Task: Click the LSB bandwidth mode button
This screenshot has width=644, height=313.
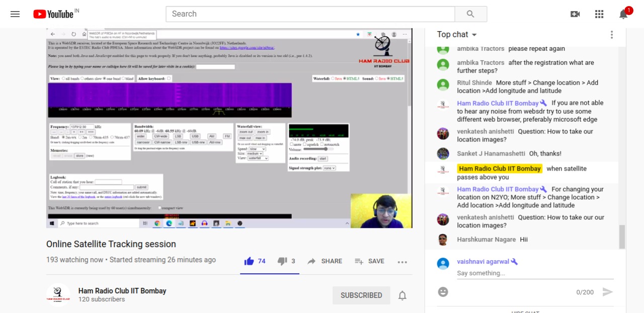Action: pyautogui.click(x=178, y=136)
